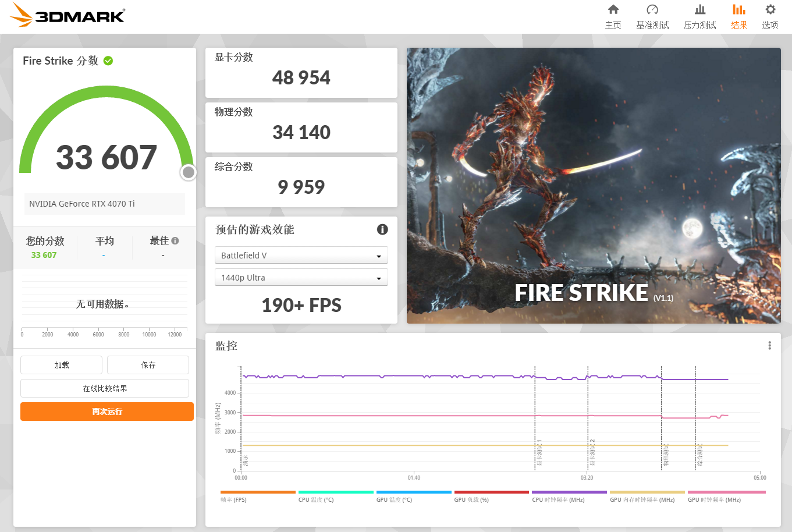Click the physics test (物理测试) marker line

pyautogui.click(x=662, y=418)
